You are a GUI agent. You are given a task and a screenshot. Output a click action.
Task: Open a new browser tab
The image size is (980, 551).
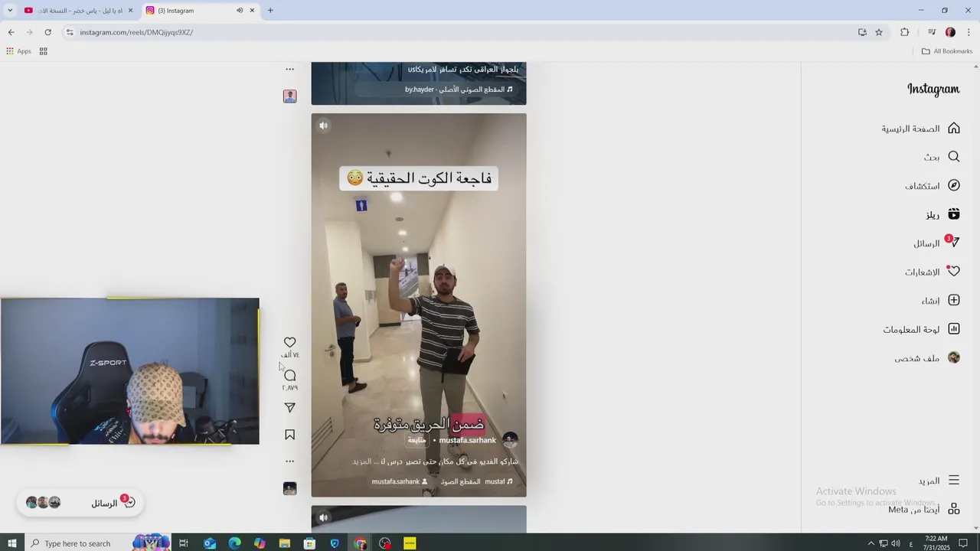270,11
